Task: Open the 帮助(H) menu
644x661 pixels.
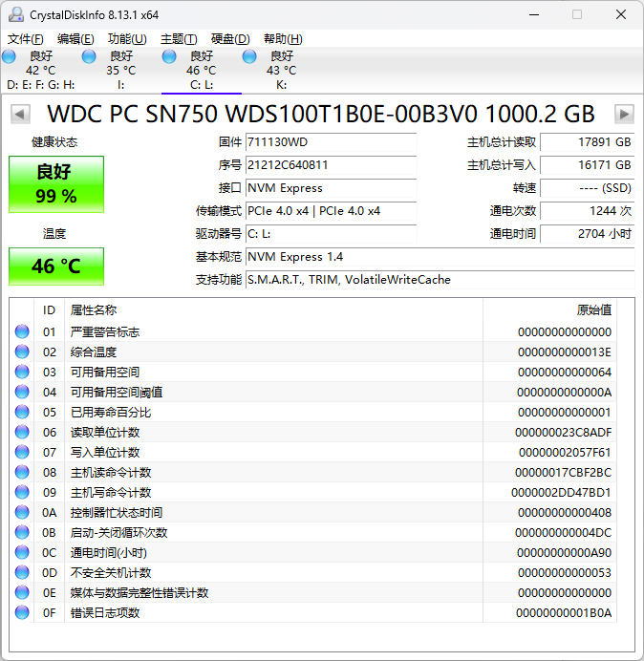Action: pyautogui.click(x=283, y=39)
